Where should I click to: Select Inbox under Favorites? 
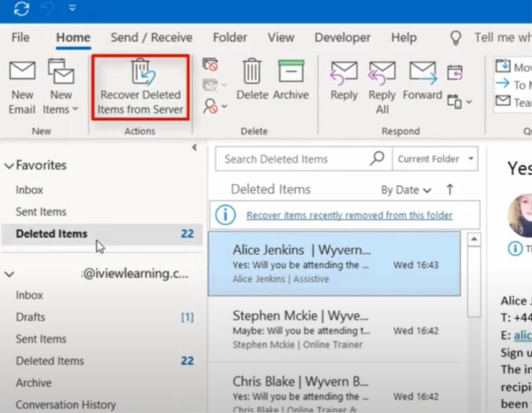click(x=29, y=190)
